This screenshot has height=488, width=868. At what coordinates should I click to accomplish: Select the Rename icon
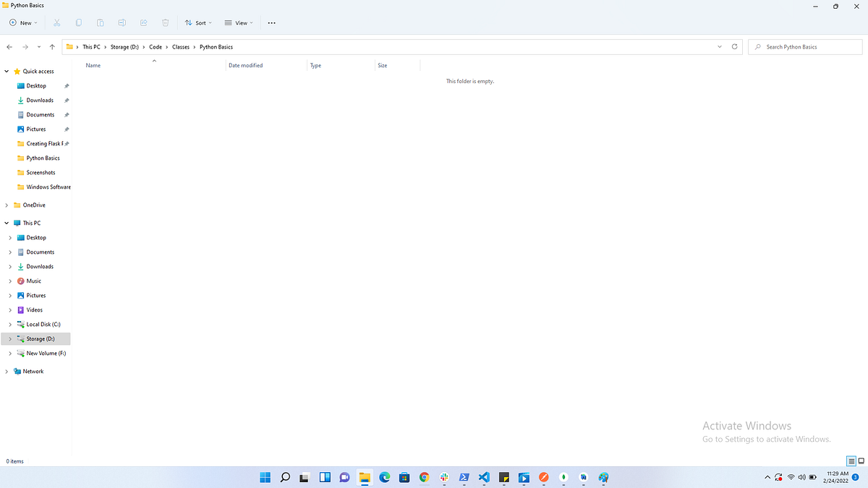pyautogui.click(x=122, y=22)
